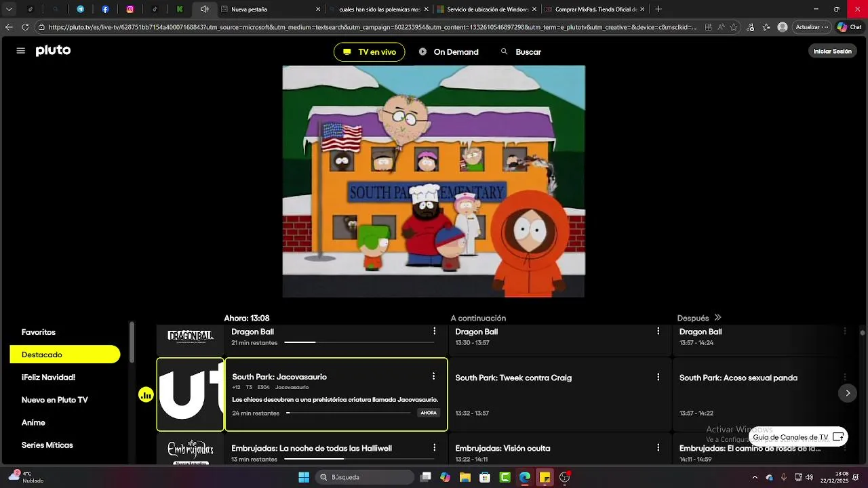The width and height of the screenshot is (868, 488).
Task: Click the muted audio tab icon
Action: pyautogui.click(x=204, y=9)
